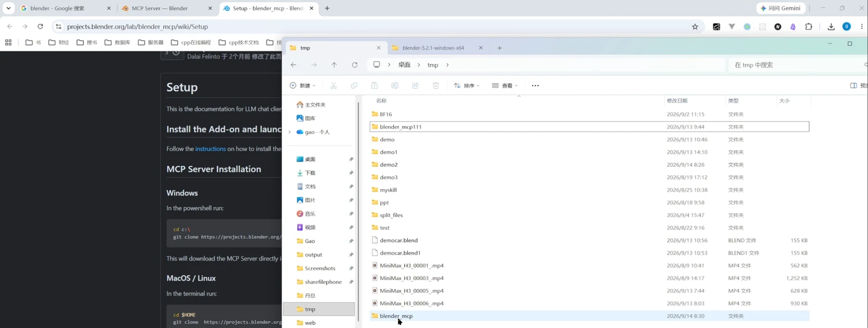Screen dimensions: 868x328
Task: Refresh the tmp folder view
Action: (355, 65)
